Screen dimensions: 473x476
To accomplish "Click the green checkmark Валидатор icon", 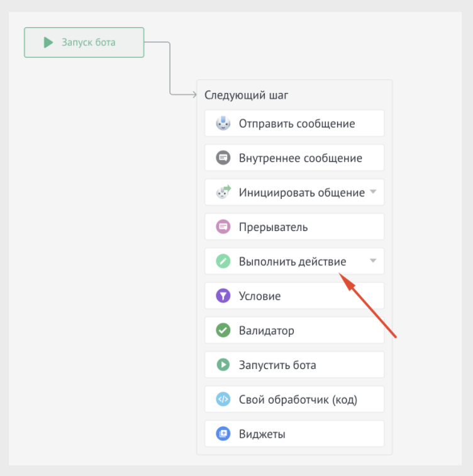I will 223,331.
